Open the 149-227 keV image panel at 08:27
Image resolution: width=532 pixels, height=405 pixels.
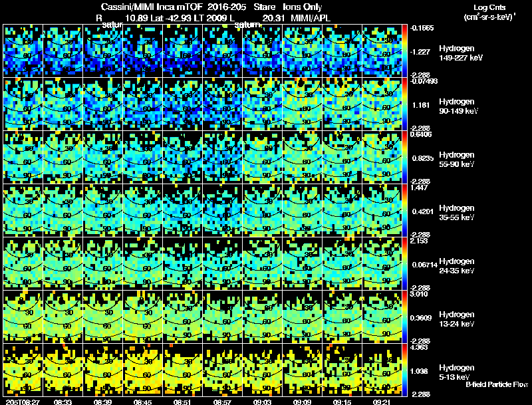tap(23, 51)
